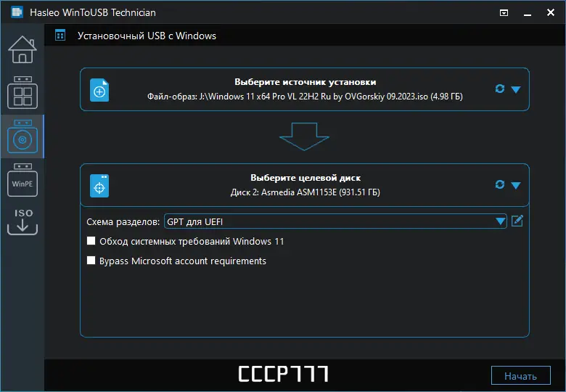Screen dimensions: 566x392
Task: Refresh the installation source list
Action: (x=500, y=89)
